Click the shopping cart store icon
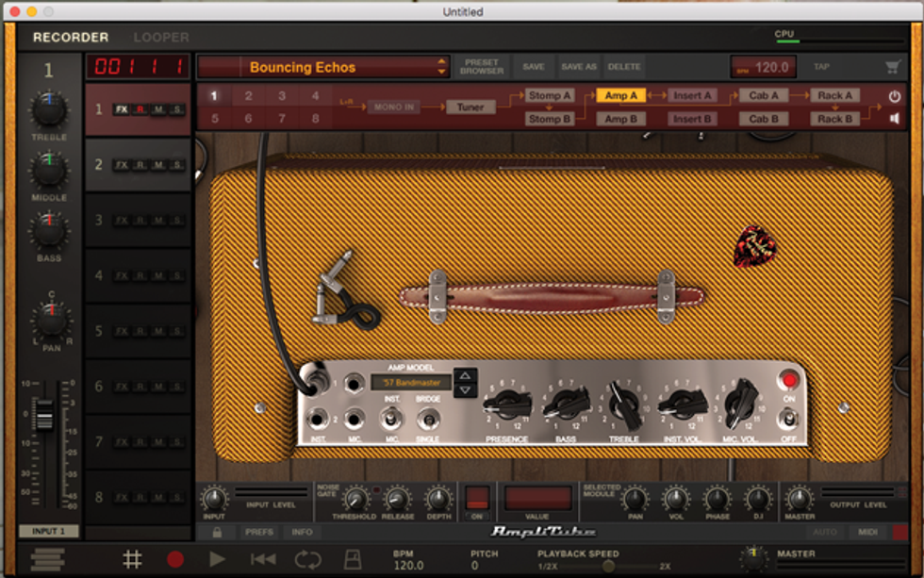The image size is (924, 578). click(892, 67)
